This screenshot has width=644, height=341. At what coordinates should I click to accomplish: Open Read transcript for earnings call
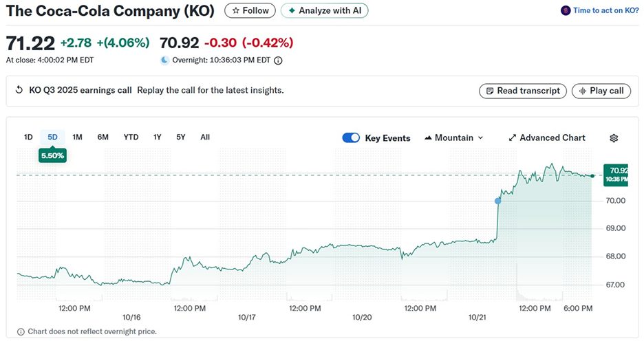(x=523, y=91)
